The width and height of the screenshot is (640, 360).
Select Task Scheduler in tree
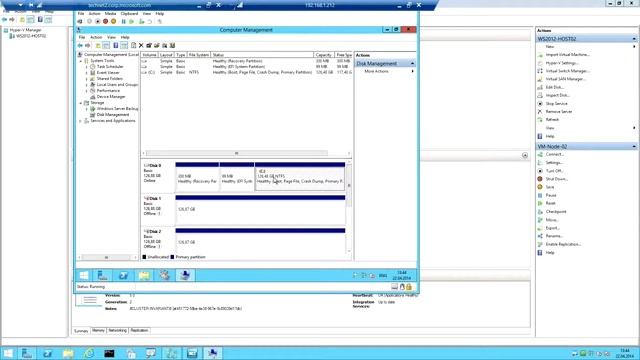click(x=110, y=67)
